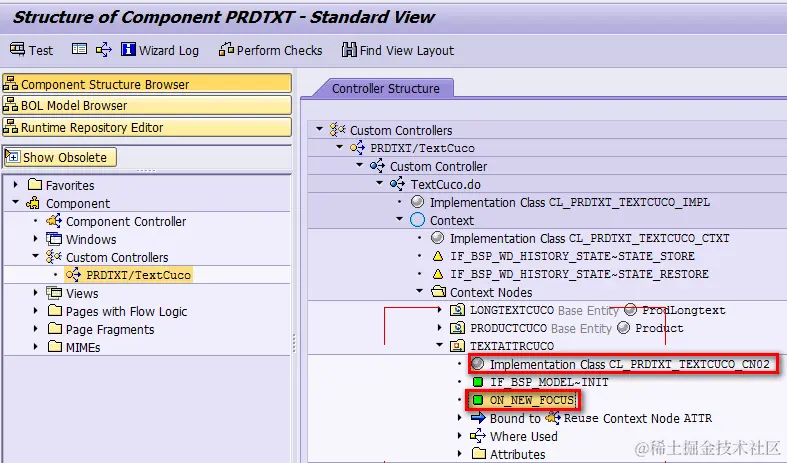Image resolution: width=787 pixels, height=463 pixels.
Task: Collapse the TEXTATTRCUCO context node
Action: click(440, 345)
